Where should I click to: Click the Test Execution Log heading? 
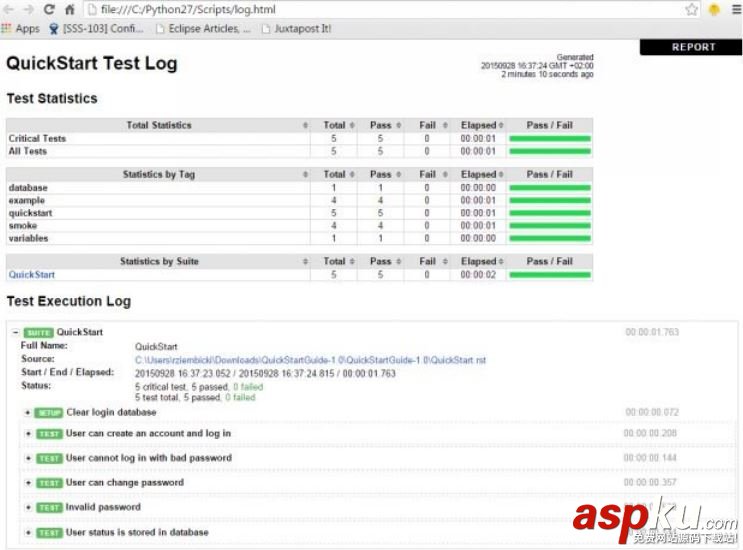(69, 301)
